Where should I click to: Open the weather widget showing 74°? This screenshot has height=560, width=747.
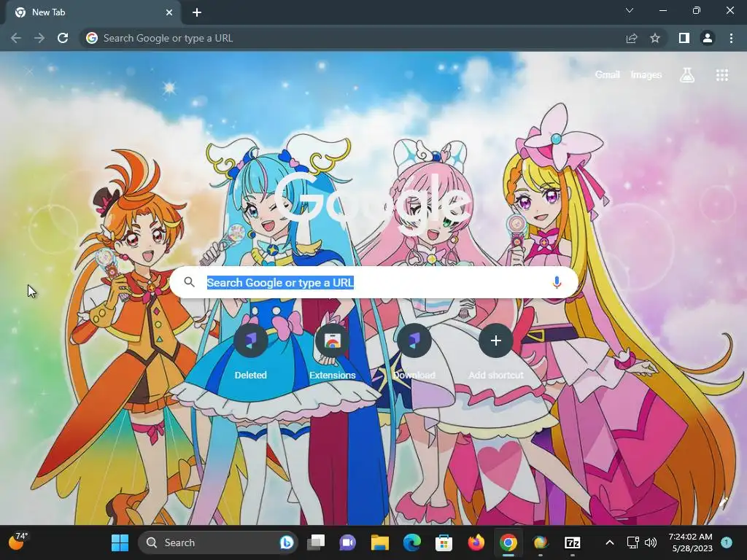tap(18, 542)
